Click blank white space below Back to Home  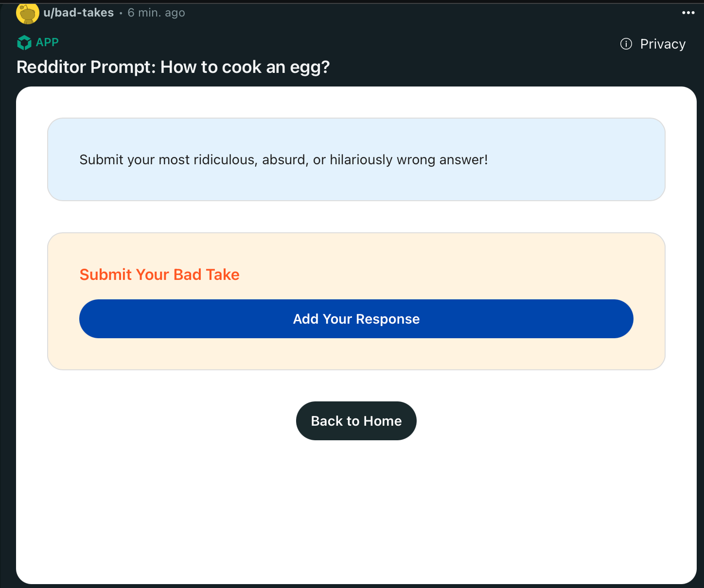(x=356, y=510)
